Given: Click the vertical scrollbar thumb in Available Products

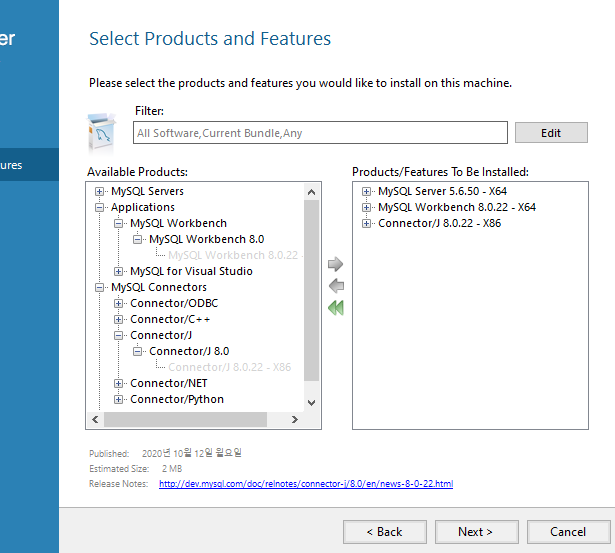Looking at the screenshot, I should tap(311, 290).
